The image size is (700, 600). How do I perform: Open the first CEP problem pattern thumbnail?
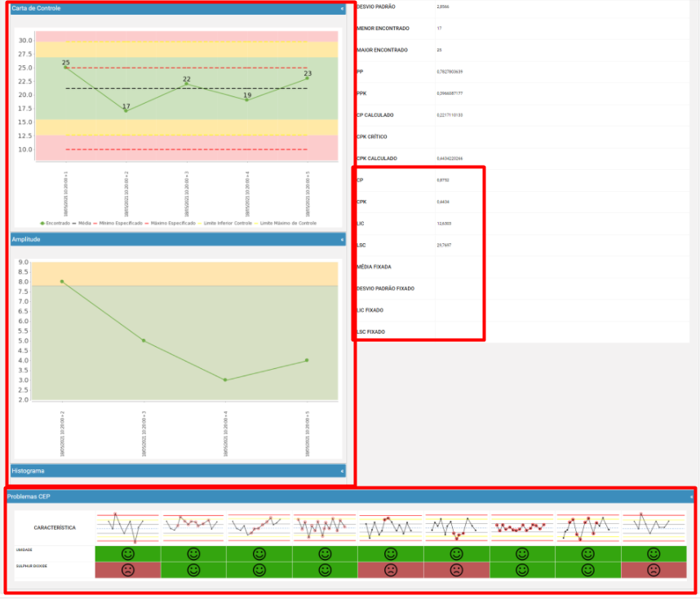click(127, 528)
